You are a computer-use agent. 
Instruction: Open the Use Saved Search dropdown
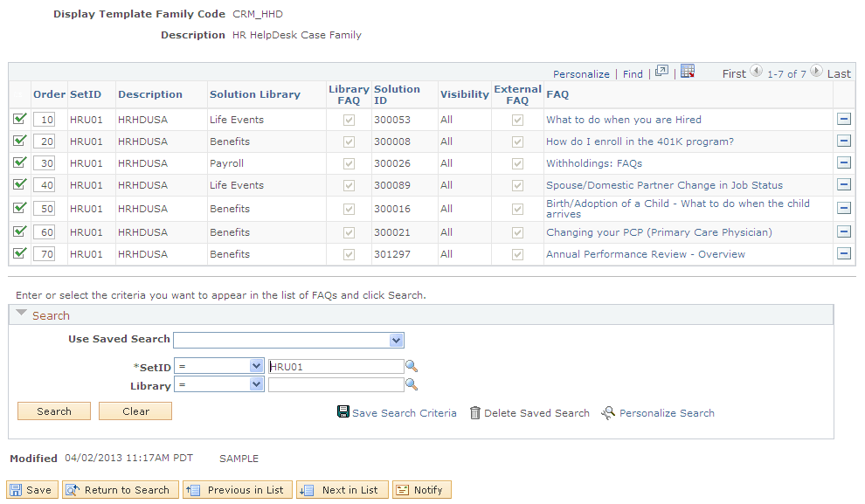396,340
